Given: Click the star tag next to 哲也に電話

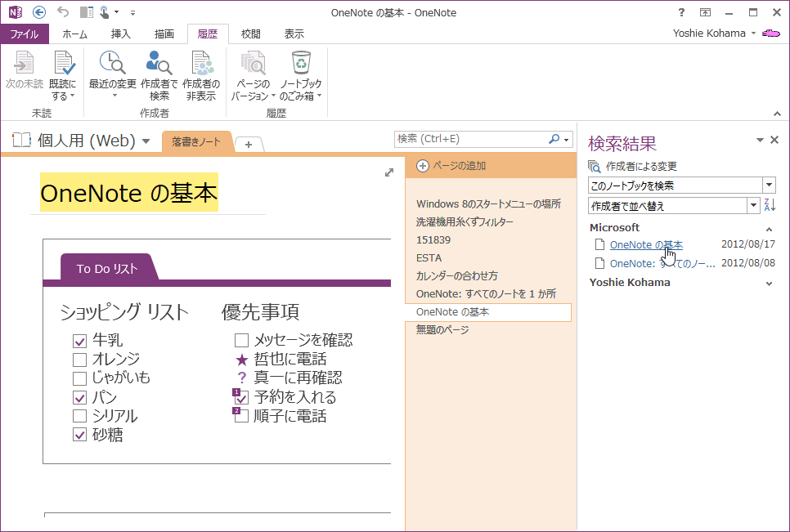Looking at the screenshot, I should tap(242, 360).
